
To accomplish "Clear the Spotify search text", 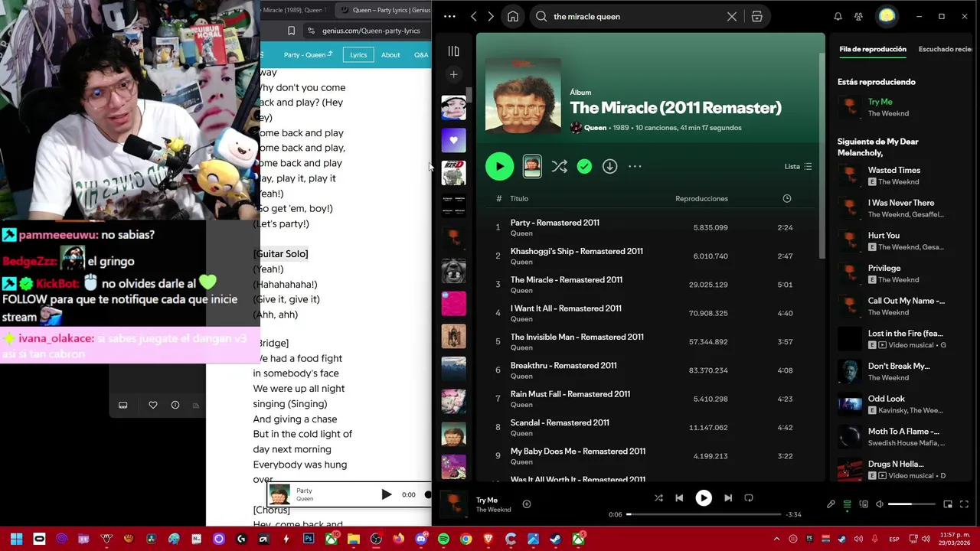I will (732, 16).
